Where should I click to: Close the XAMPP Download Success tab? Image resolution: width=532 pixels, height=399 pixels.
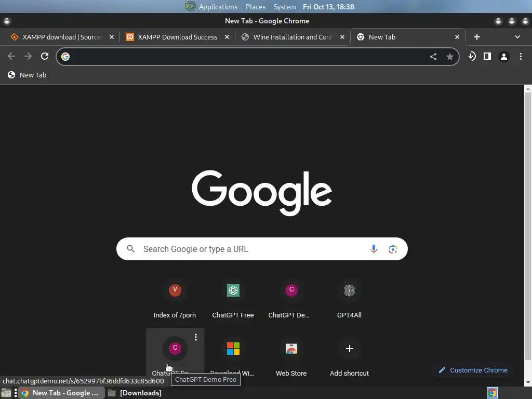[x=227, y=37]
